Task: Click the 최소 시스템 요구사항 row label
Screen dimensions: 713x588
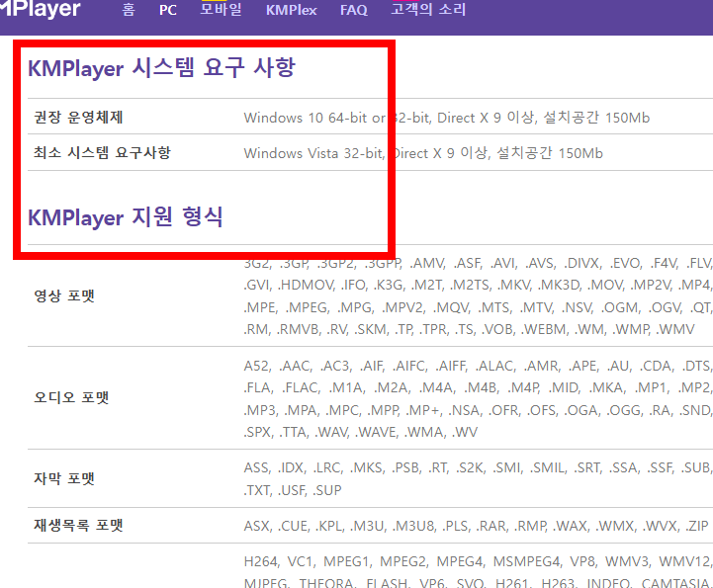Action: tap(102, 152)
